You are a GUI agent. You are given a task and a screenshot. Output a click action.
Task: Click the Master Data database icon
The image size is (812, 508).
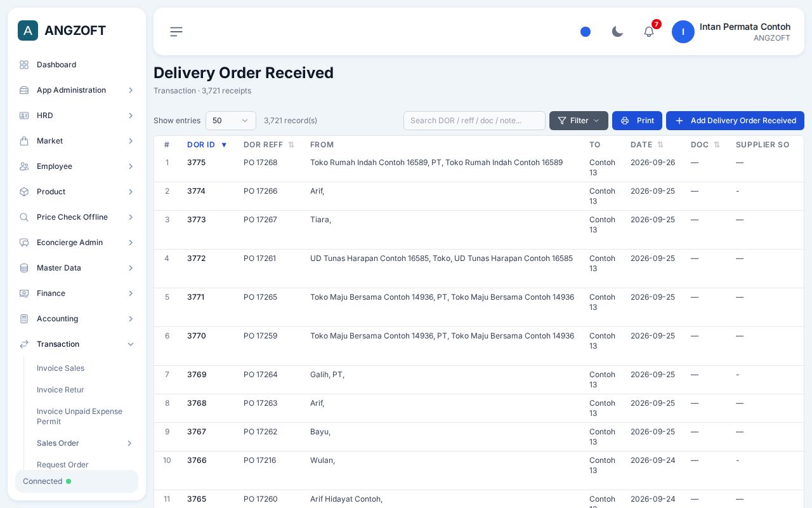(x=24, y=268)
